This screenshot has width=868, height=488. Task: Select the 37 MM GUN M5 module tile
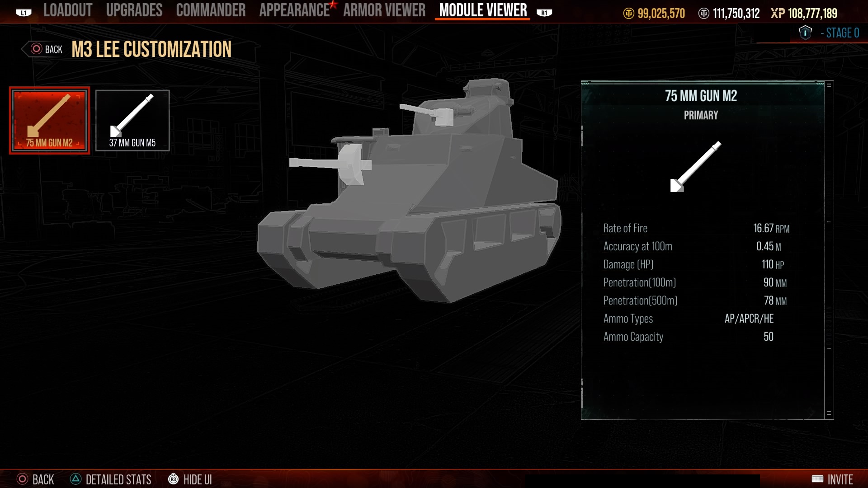pyautogui.click(x=132, y=121)
